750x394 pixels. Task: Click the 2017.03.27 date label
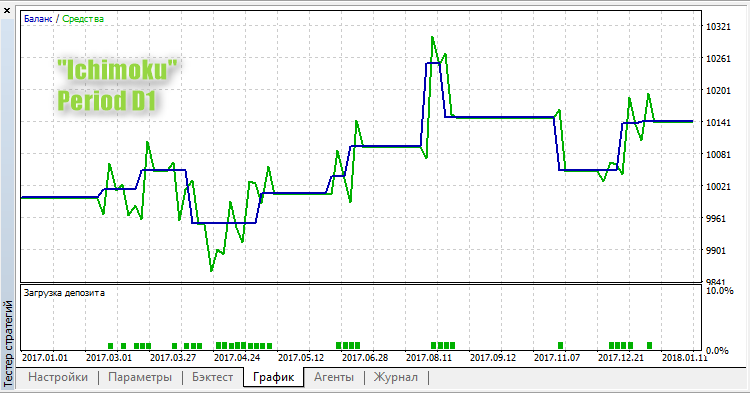click(173, 358)
